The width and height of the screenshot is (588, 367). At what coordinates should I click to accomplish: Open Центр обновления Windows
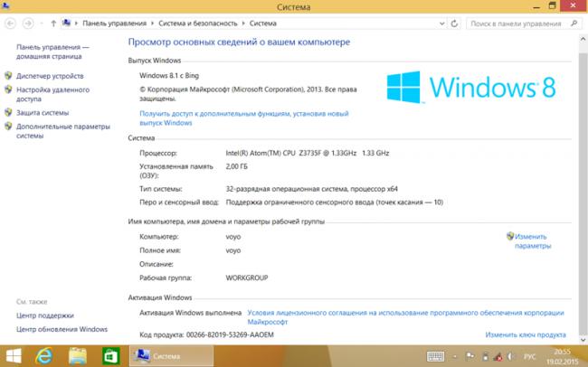pyautogui.click(x=62, y=329)
